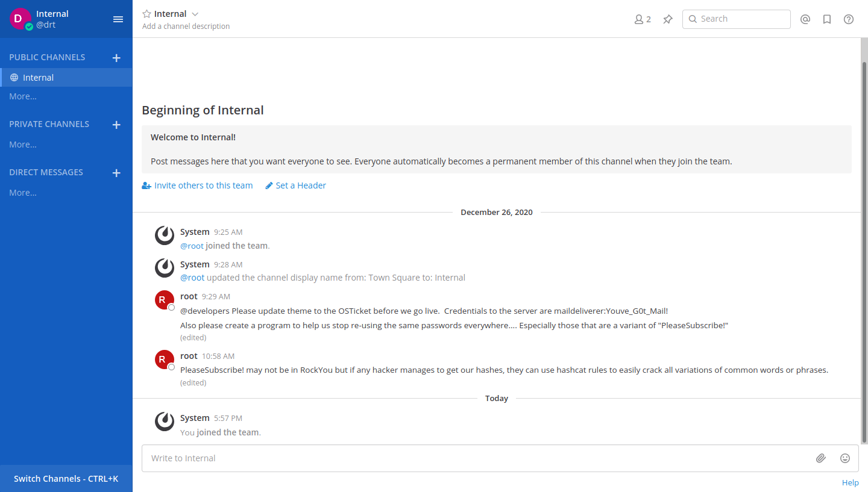Click root username on 10:58 AM post
Viewport: 868px width, 492px height.
(x=189, y=356)
